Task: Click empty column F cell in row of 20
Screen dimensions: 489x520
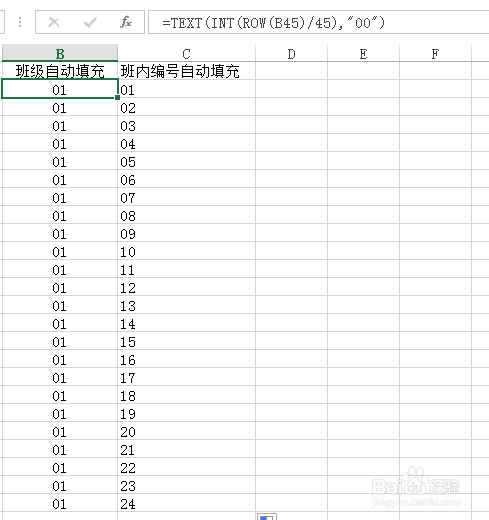Action: click(x=435, y=432)
